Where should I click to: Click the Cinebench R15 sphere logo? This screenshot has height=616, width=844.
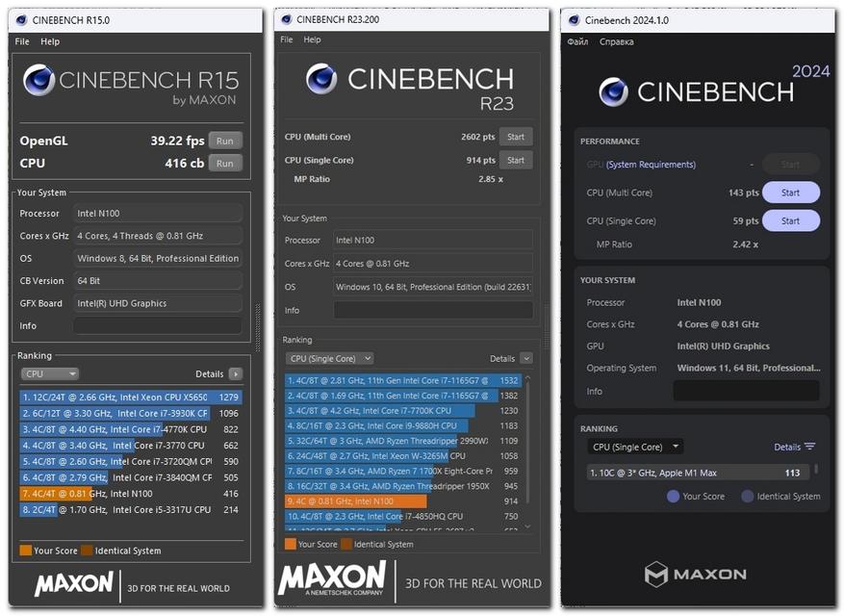coord(38,80)
